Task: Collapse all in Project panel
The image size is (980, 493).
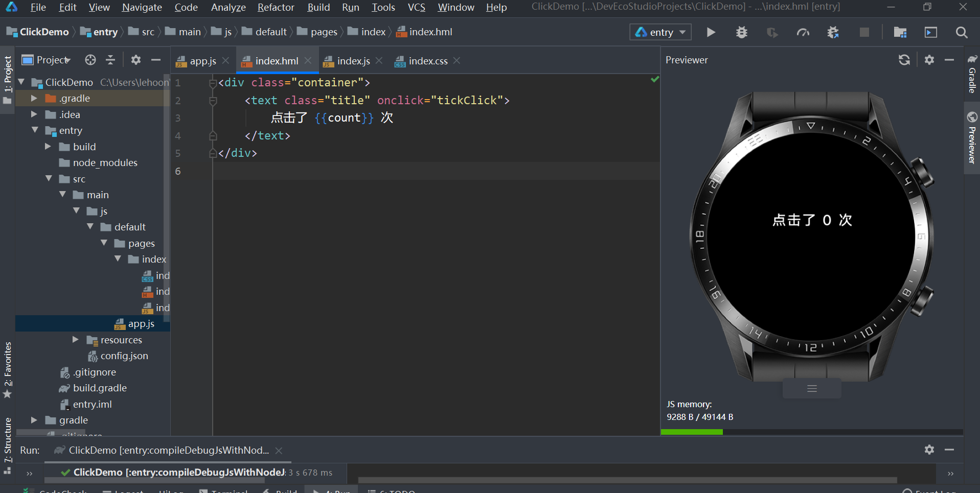Action: click(110, 60)
